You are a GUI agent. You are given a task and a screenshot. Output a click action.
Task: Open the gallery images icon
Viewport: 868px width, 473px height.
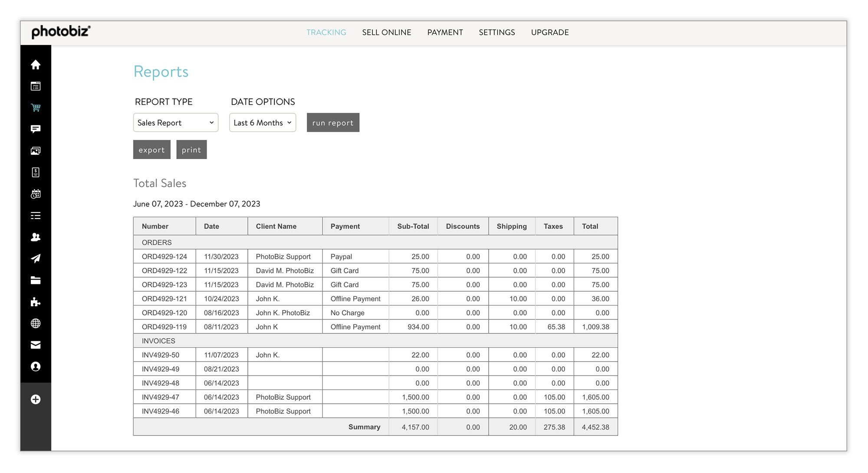point(36,150)
